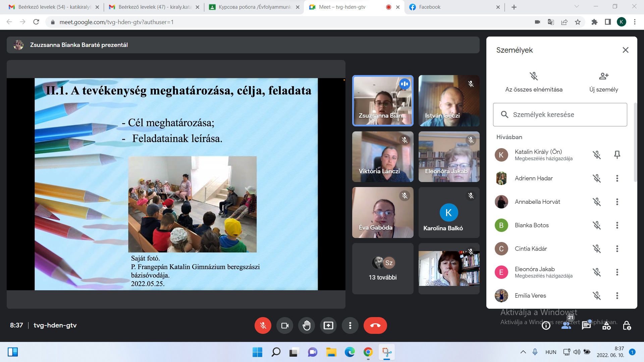Click the Új személy add person icon
Viewport: 644px width, 362px height.
pos(603,76)
